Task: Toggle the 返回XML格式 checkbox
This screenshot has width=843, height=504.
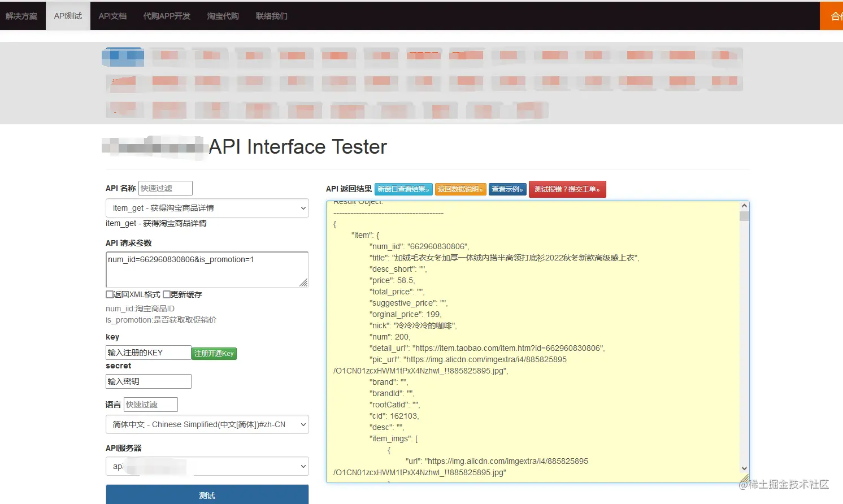Action: (110, 294)
